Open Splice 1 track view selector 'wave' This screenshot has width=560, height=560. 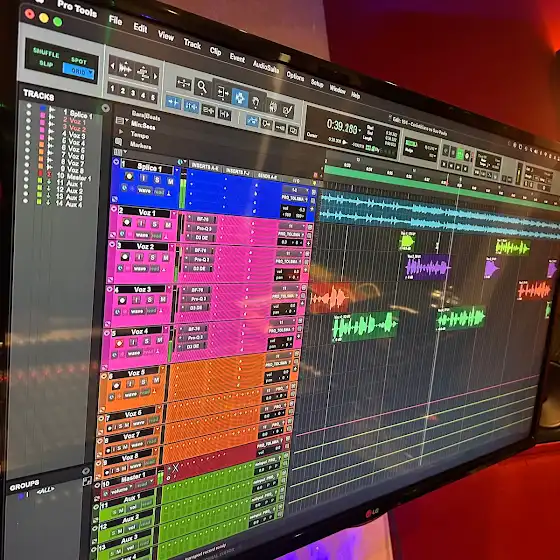144,190
